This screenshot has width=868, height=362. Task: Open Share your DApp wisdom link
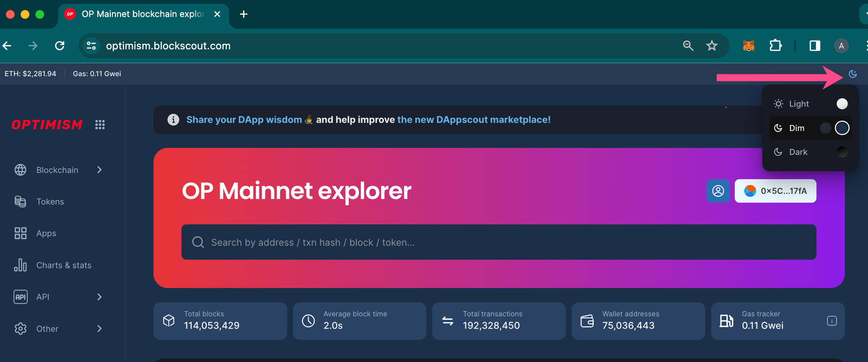[x=244, y=120]
